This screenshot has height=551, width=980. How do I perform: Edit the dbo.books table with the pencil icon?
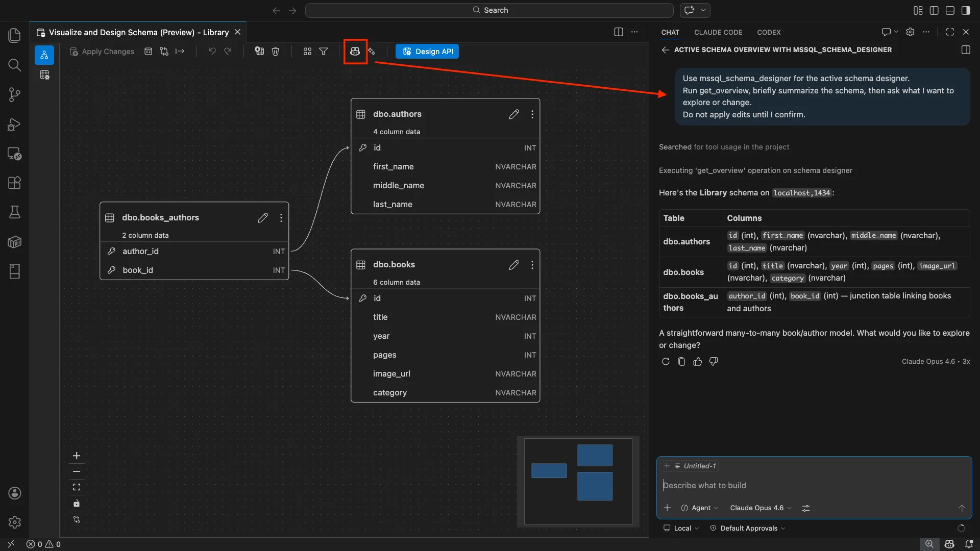pos(514,265)
